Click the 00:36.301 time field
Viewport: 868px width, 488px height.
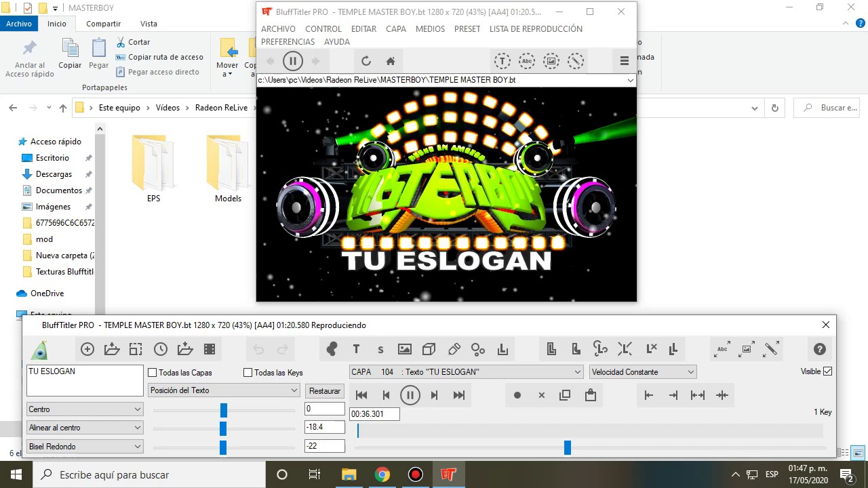click(x=374, y=414)
